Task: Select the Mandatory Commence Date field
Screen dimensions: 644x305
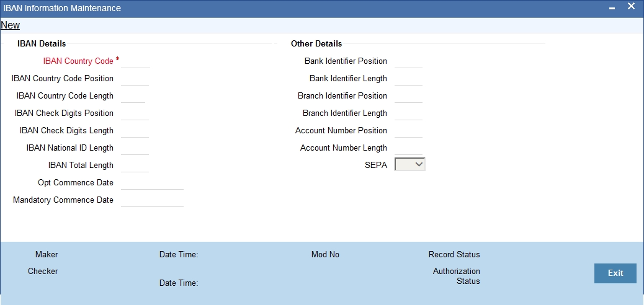Action: pos(152,200)
